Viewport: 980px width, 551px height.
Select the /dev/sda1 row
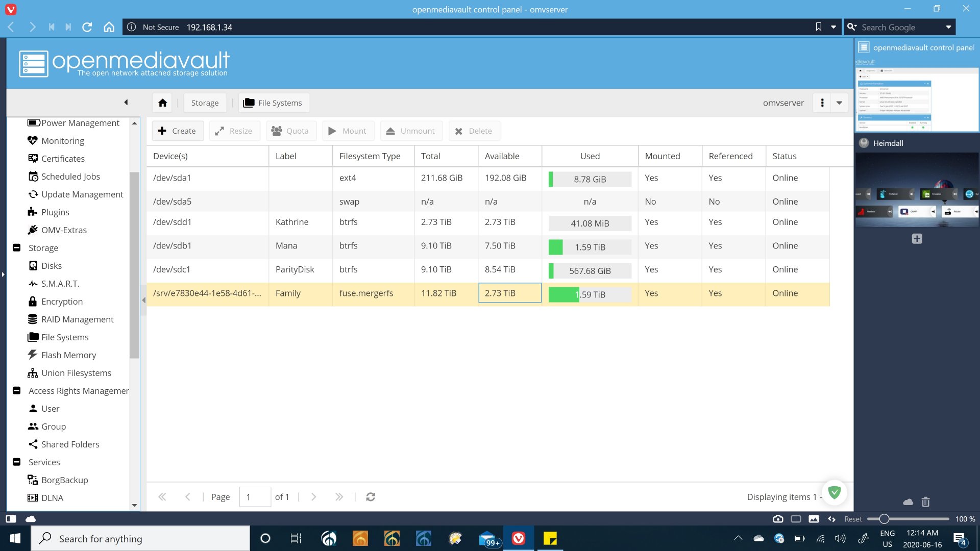(x=488, y=178)
